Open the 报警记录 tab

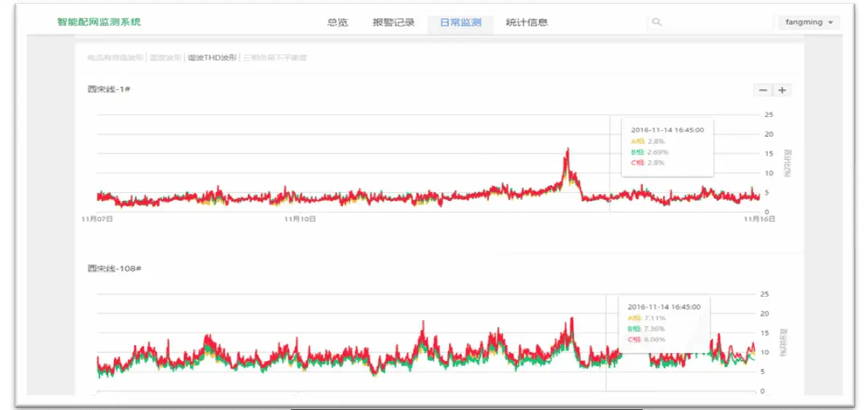[x=393, y=23]
